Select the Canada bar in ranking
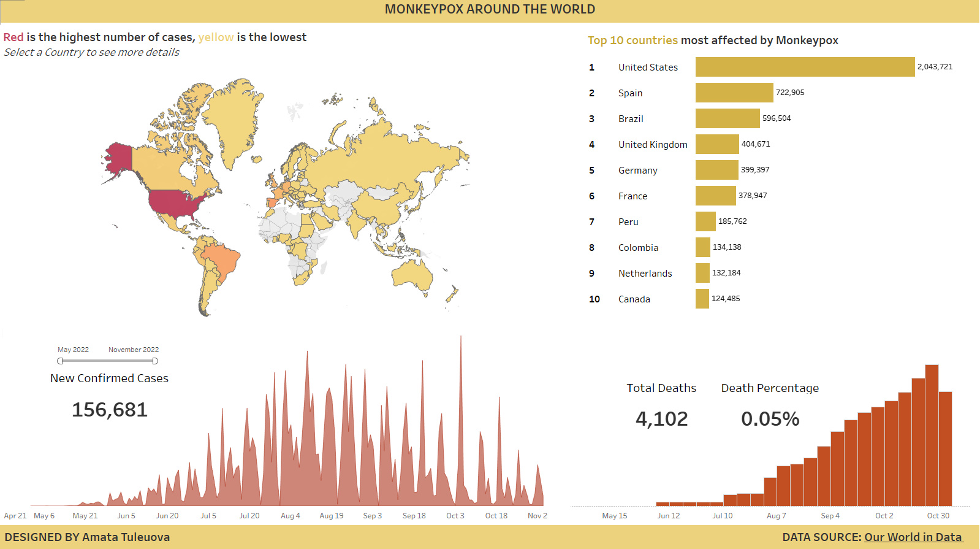 coord(702,299)
